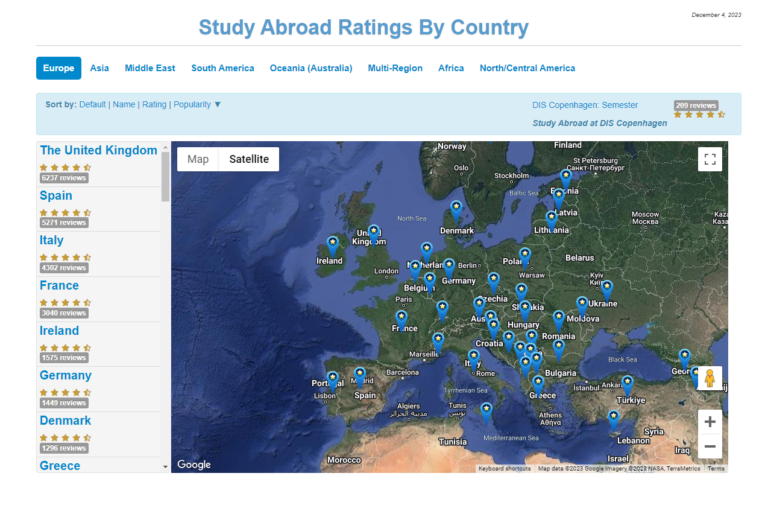
Task: Click the map pin over Denmark
Action: (456, 211)
